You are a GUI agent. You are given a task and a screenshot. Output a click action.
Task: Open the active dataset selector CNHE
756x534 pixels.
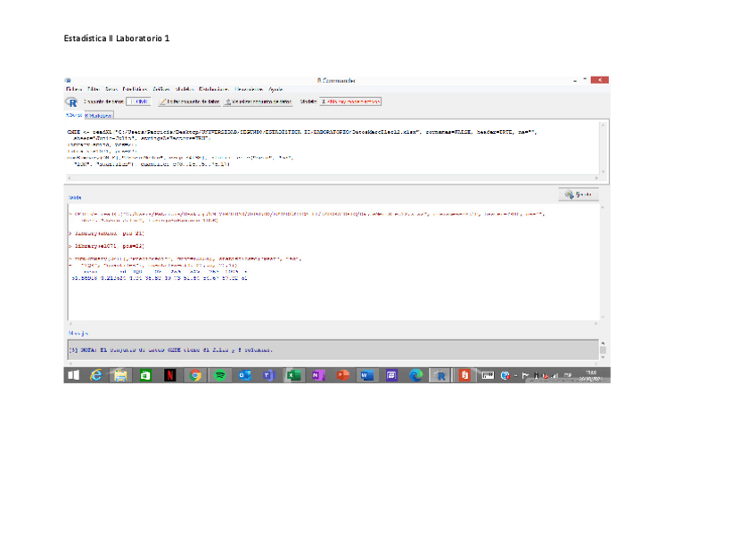tap(138, 102)
